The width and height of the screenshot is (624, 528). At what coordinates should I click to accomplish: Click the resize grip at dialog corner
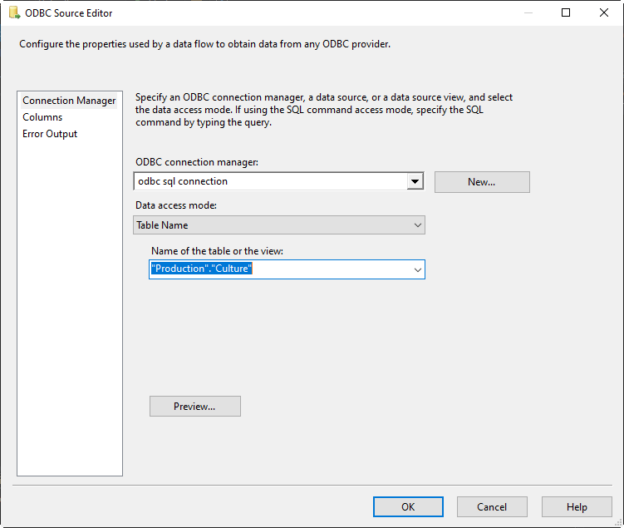coord(618,522)
